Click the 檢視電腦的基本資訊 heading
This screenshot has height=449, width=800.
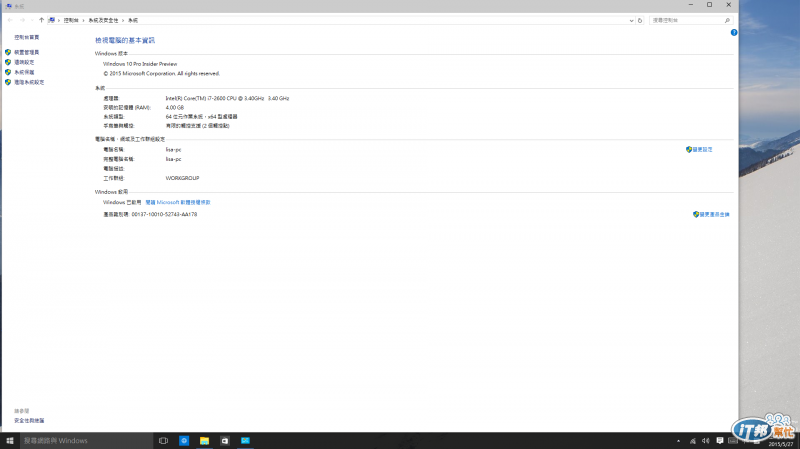pyautogui.click(x=125, y=40)
